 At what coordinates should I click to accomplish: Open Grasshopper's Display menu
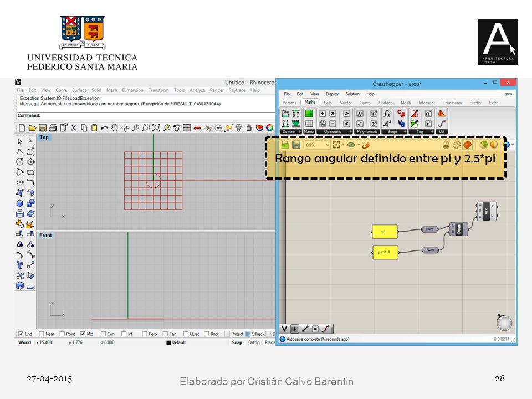pyautogui.click(x=332, y=94)
